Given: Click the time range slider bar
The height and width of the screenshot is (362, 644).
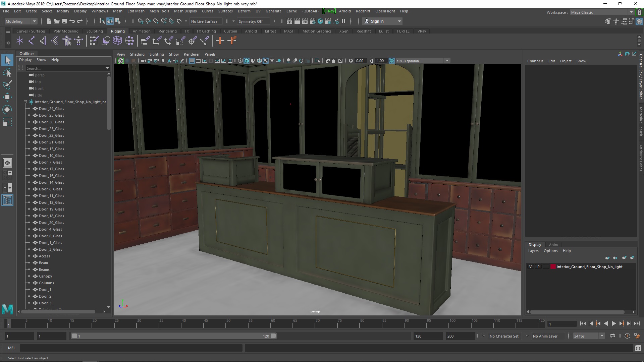Looking at the screenshot, I should pyautogui.click(x=173, y=336).
